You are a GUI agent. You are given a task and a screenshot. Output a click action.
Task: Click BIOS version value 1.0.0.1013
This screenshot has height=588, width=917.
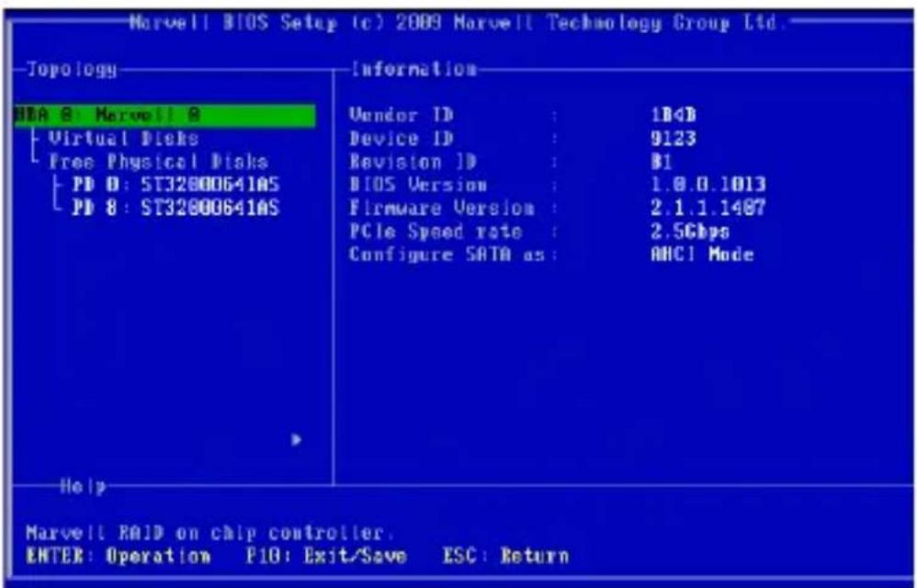[x=708, y=185]
